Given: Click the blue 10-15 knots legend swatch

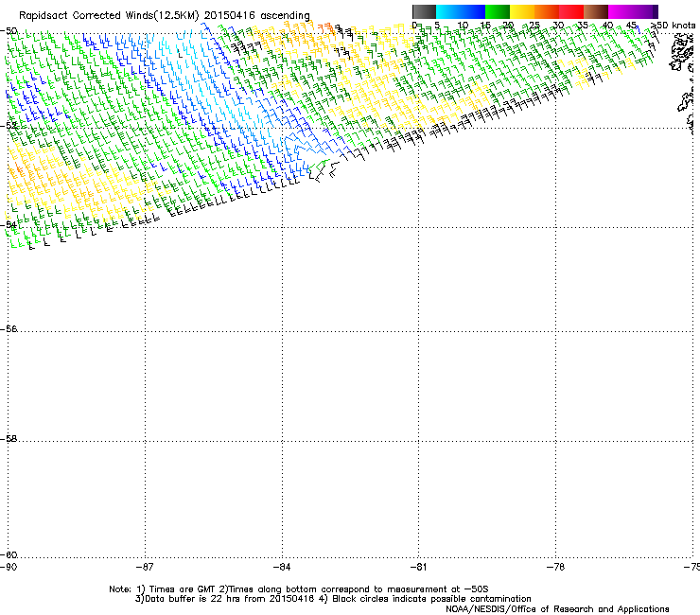Looking at the screenshot, I should pyautogui.click(x=473, y=11).
